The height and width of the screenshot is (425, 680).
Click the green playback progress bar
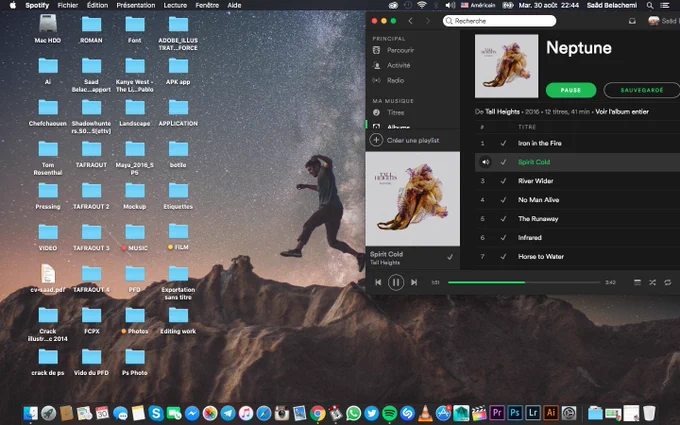524,282
